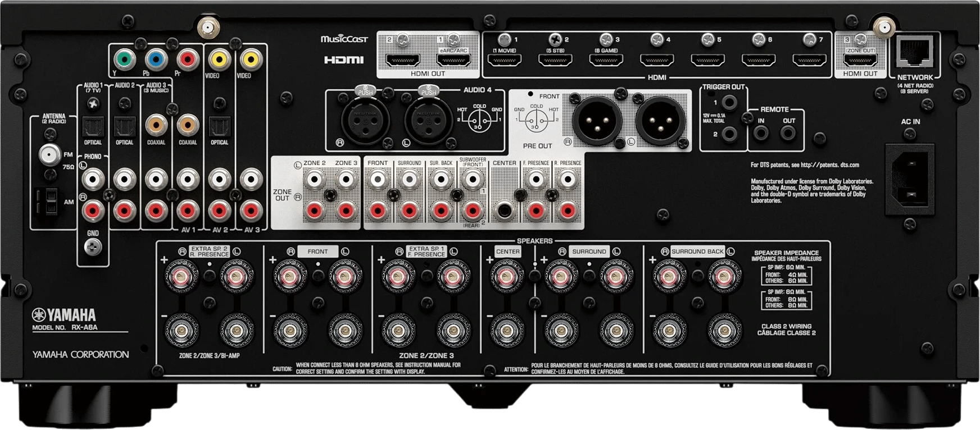Click HDMI input 5 port
The height and width of the screenshot is (430, 980).
[x=707, y=60]
